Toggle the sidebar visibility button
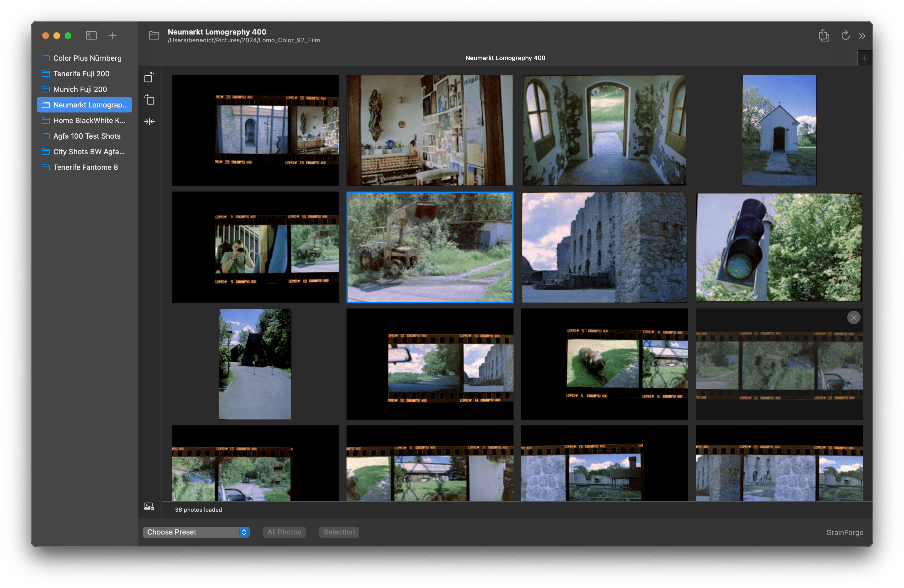 91,35
